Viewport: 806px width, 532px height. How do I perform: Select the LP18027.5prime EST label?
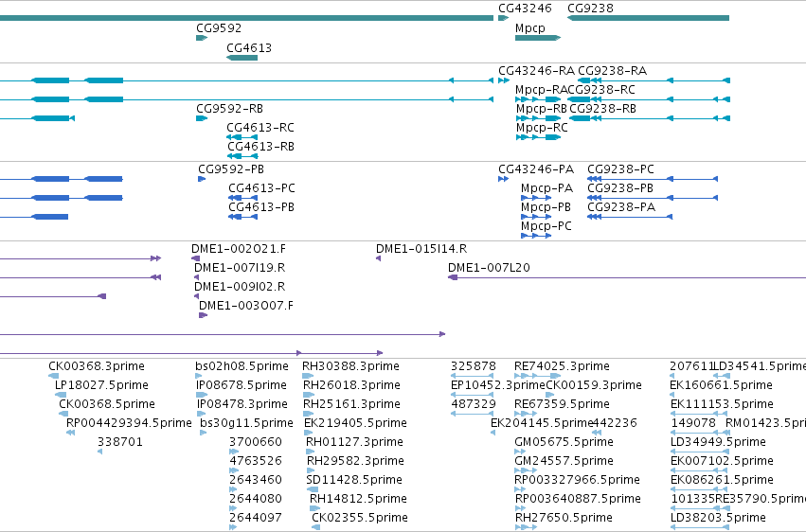point(101,385)
